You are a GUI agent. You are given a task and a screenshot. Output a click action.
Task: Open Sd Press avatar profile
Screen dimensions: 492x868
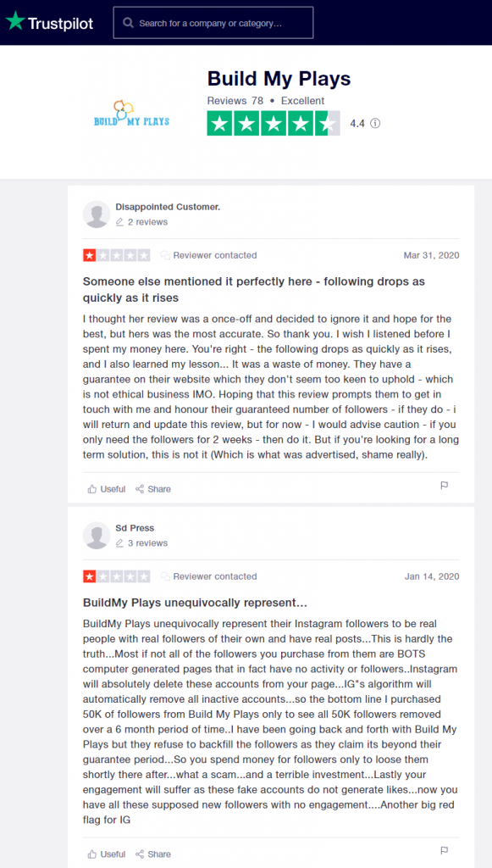[97, 536]
